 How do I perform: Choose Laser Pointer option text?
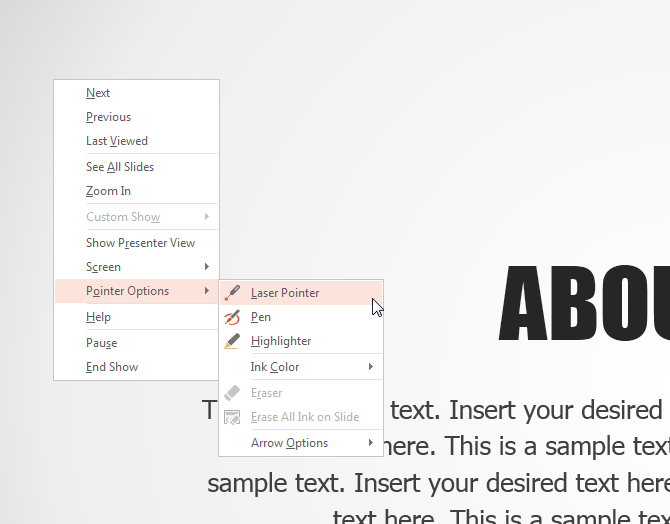[285, 293]
